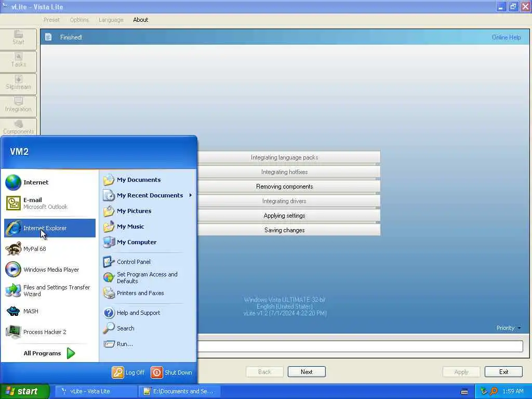Click the Removing components progress bar
Image resolution: width=532 pixels, height=399 pixels.
288,187
